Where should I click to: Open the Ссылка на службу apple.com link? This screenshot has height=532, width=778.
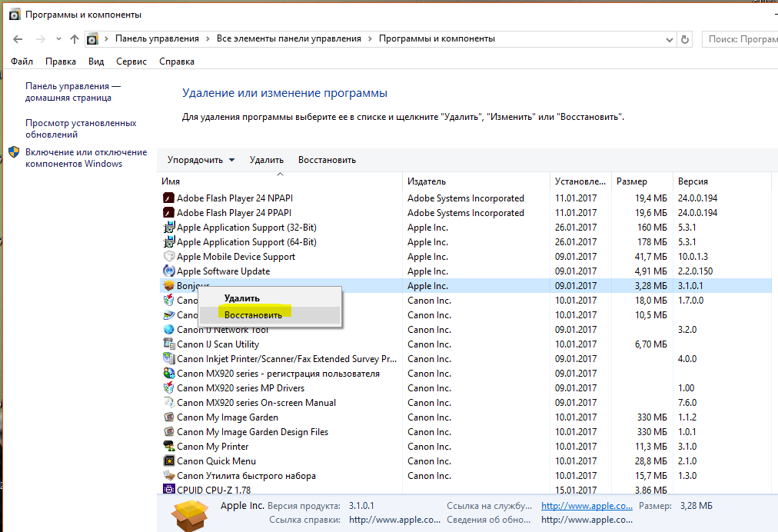pos(587,506)
